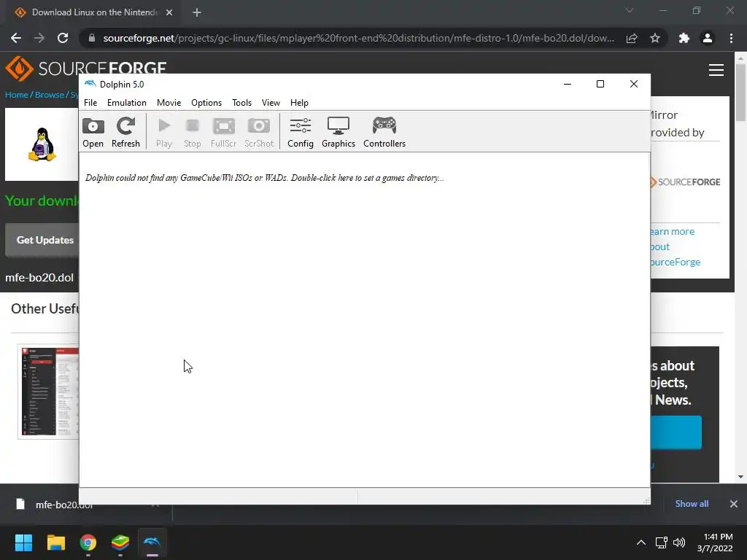Select the Download Linux on the Nintendo tab
747x560 pixels.
pyautogui.click(x=94, y=12)
